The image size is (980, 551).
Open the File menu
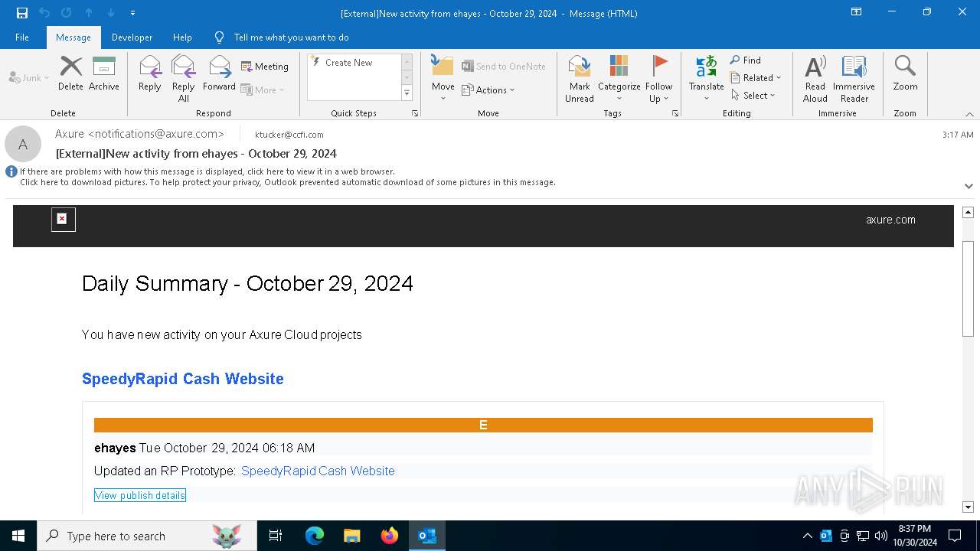[22, 37]
